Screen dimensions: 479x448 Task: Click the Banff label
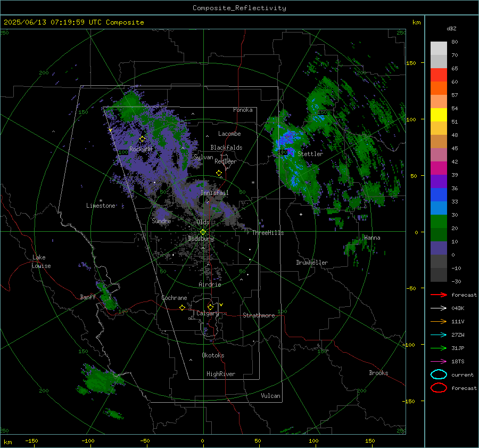coord(88,297)
